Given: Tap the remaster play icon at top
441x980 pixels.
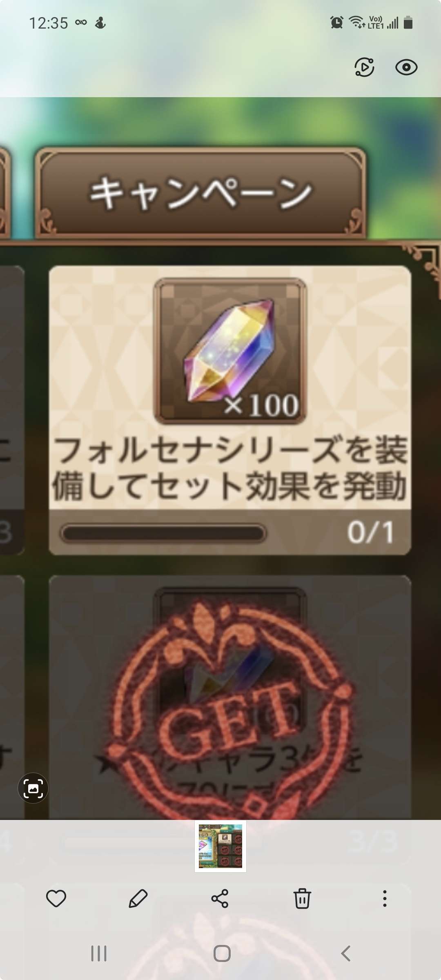Looking at the screenshot, I should click(x=364, y=67).
